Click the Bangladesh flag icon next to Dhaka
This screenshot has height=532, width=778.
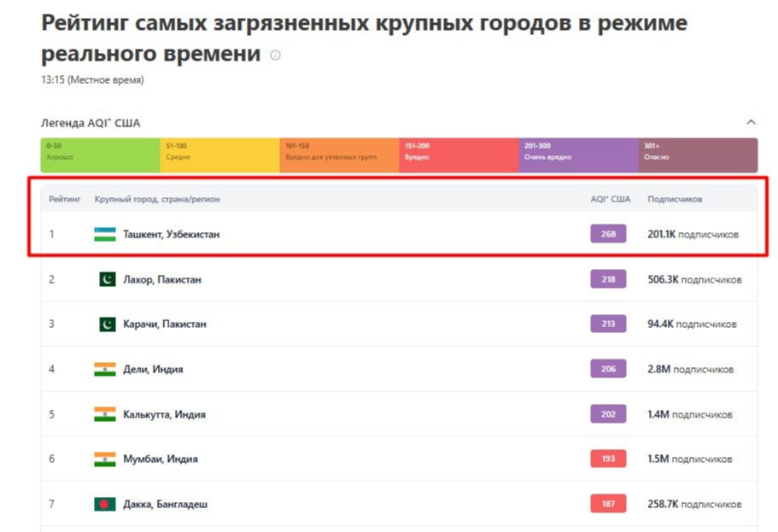click(105, 504)
